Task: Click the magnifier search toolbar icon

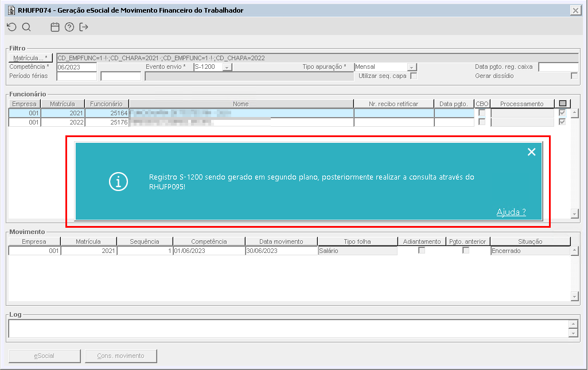Action: [26, 27]
